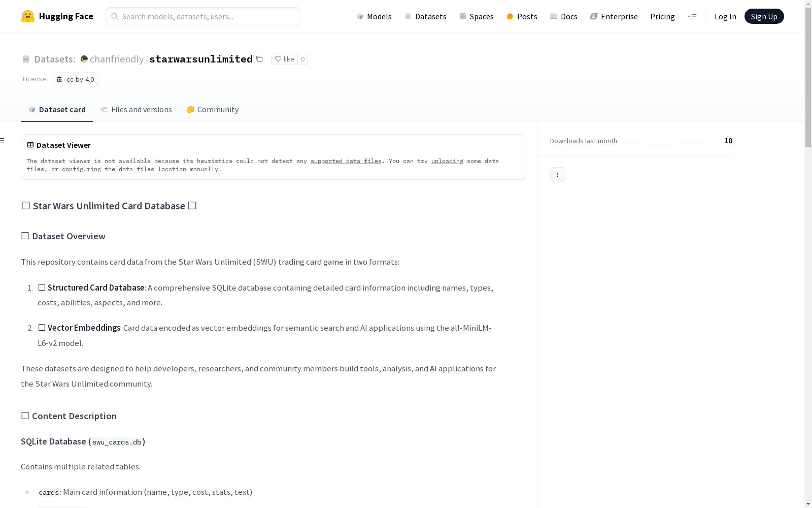Follow the 'configuring' link
The image size is (812, 508).
pos(81,169)
